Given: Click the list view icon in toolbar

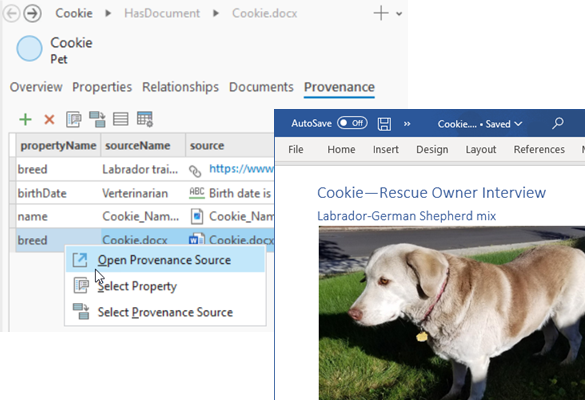Looking at the screenshot, I should click(121, 119).
